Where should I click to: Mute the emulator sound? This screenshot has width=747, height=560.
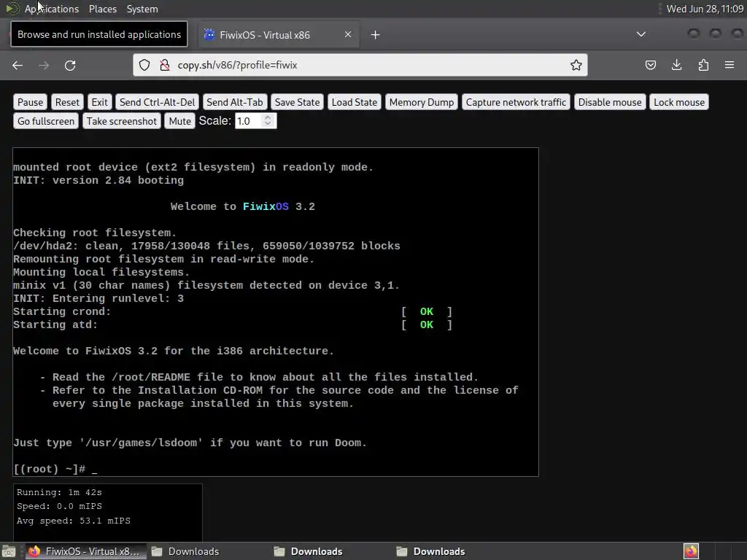click(x=179, y=121)
